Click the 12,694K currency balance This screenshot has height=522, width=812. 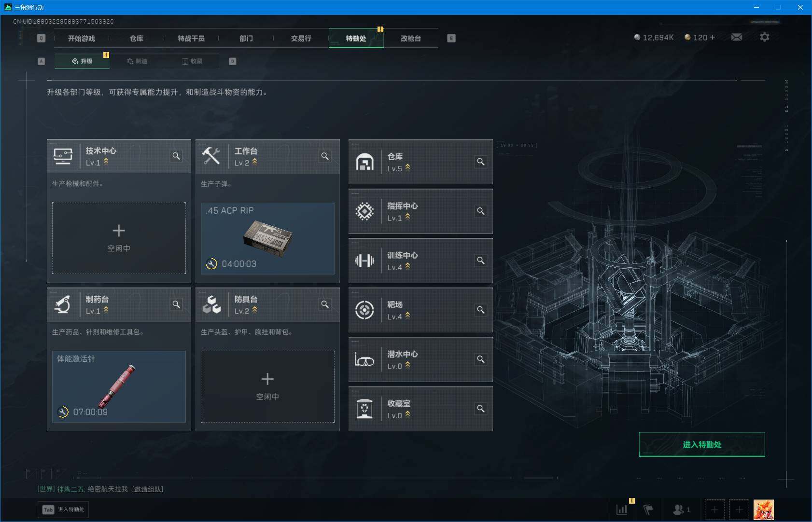[x=654, y=37]
